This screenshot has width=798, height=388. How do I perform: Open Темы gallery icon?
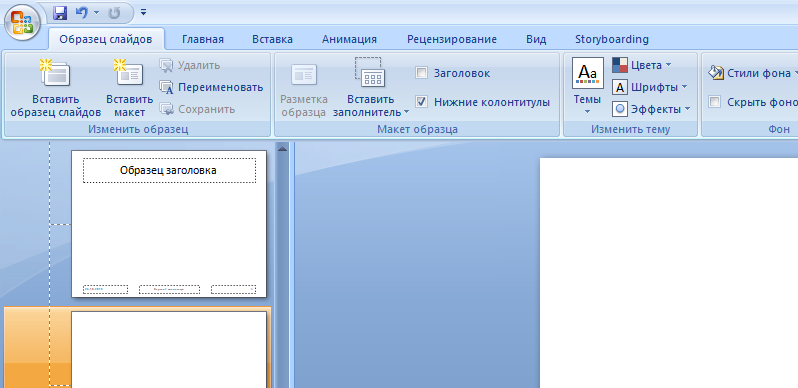(x=588, y=73)
